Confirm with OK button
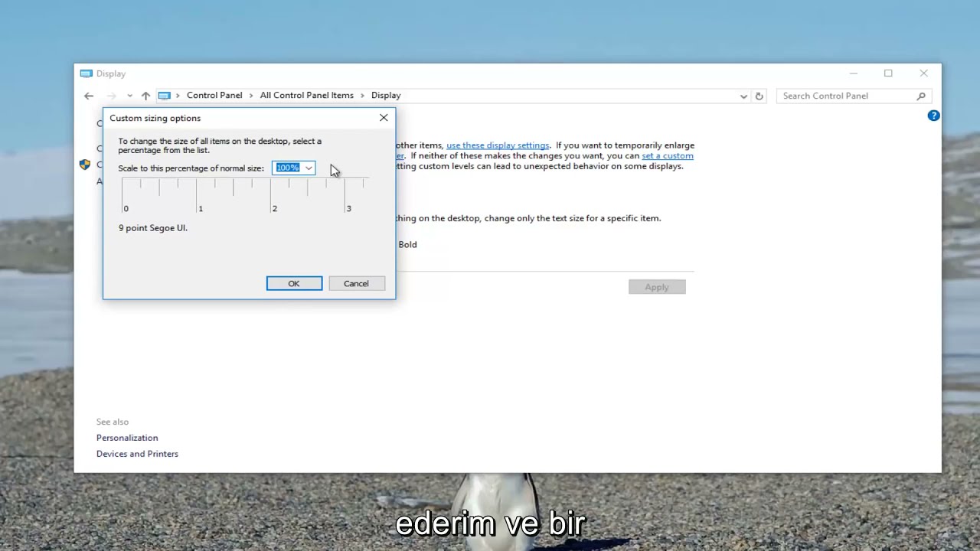This screenshot has width=980, height=551. point(294,283)
